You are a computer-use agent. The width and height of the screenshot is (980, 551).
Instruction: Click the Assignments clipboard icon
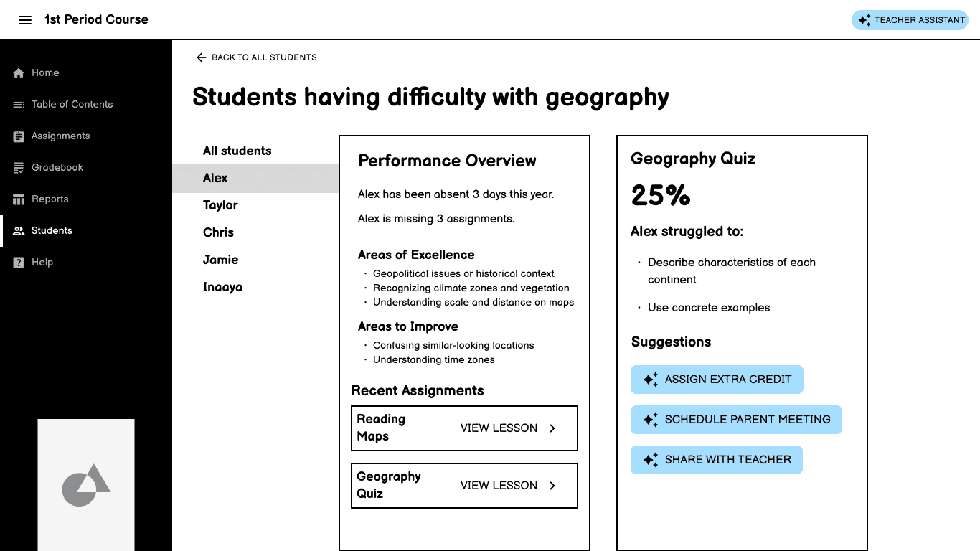click(x=17, y=136)
